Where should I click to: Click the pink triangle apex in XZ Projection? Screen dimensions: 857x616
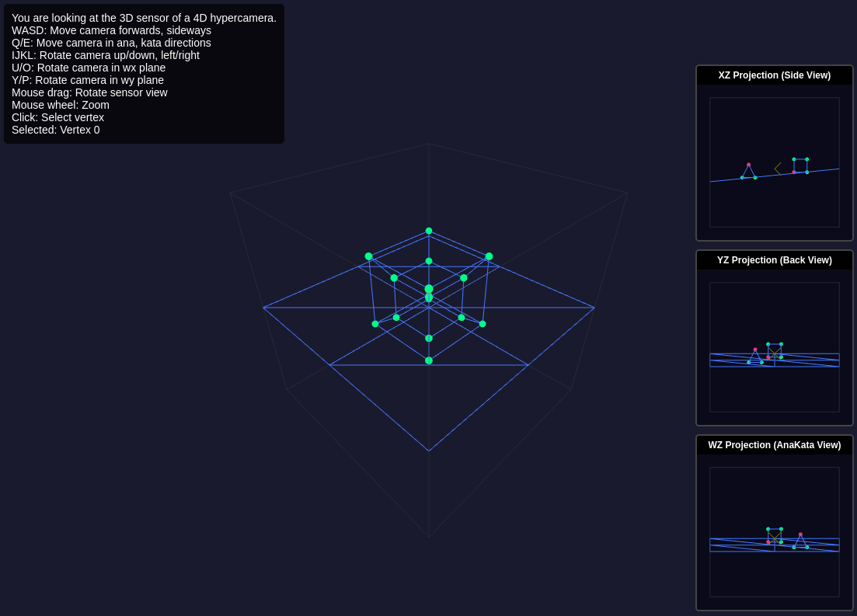(x=748, y=165)
